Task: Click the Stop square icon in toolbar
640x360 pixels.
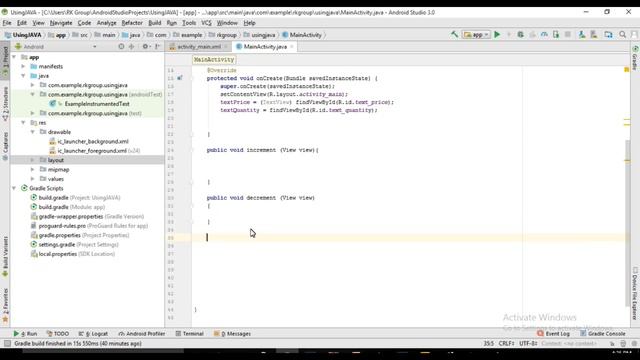Action: tap(567, 35)
